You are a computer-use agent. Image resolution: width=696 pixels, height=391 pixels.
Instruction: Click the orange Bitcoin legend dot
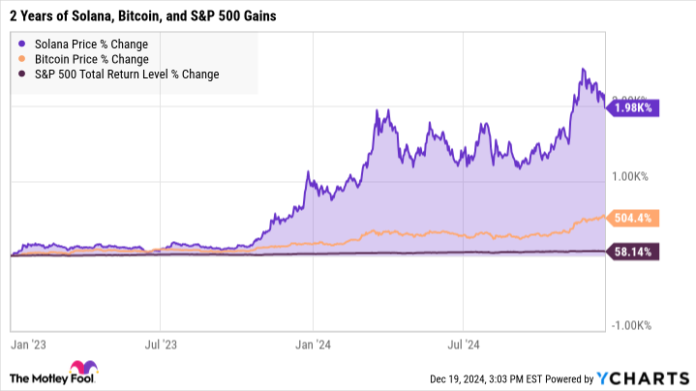click(22, 59)
